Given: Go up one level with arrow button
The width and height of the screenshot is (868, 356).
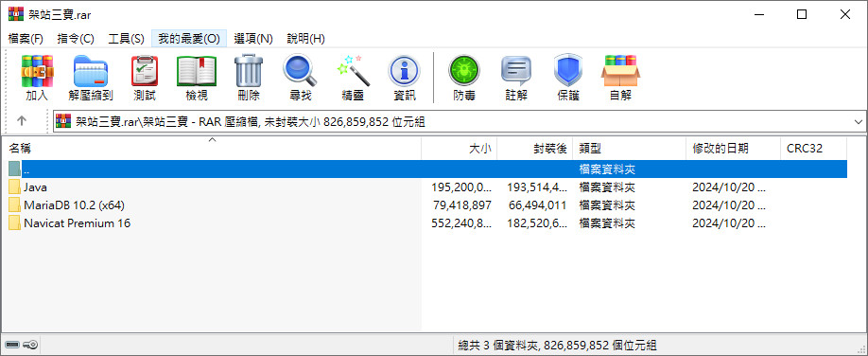Looking at the screenshot, I should click(x=22, y=121).
